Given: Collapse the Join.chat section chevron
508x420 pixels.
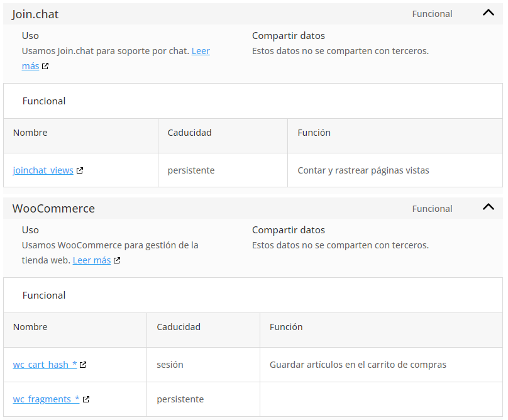Looking at the screenshot, I should pos(489,13).
